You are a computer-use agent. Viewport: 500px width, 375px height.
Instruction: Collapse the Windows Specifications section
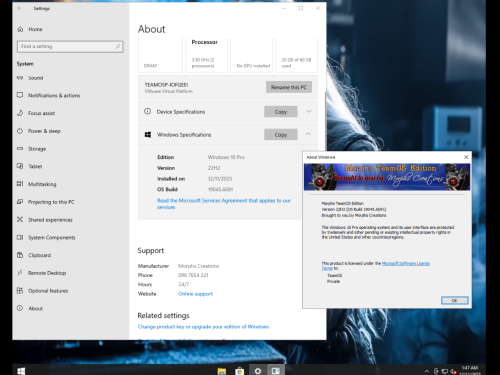[308, 134]
